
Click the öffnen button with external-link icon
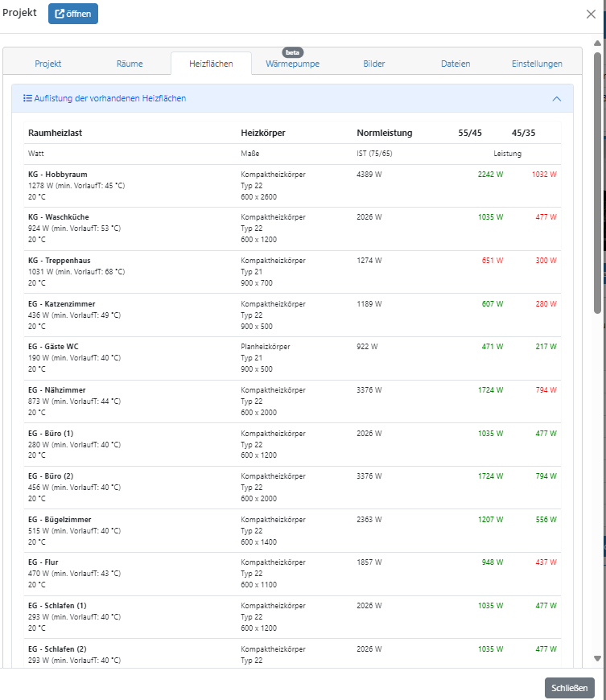point(73,14)
